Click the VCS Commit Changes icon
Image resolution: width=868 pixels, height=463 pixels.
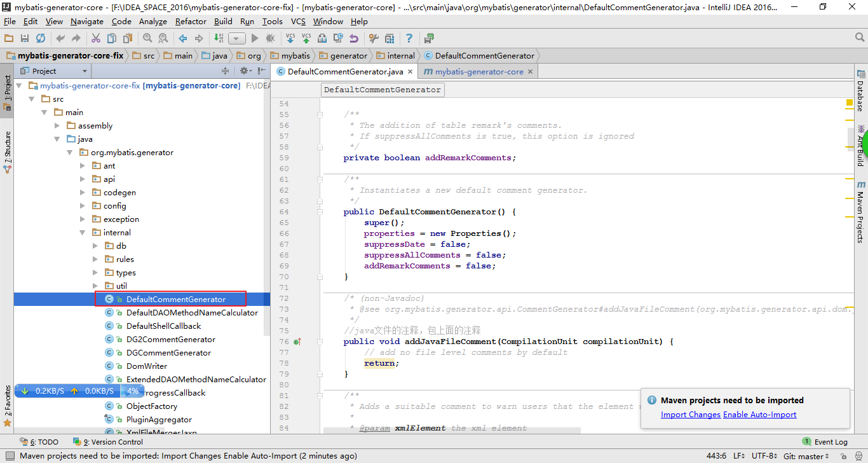pyautogui.click(x=306, y=39)
